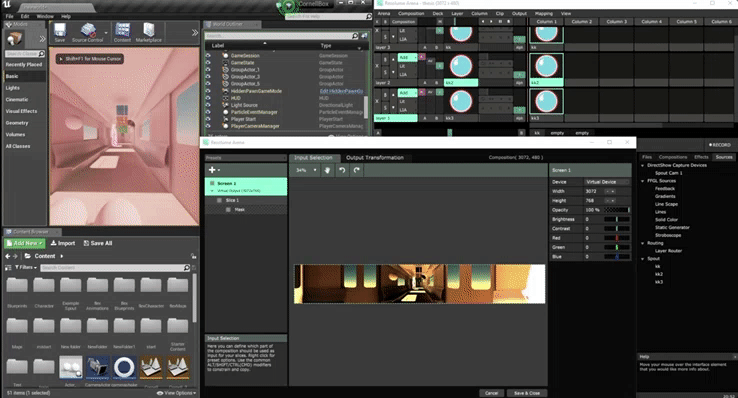Select the Lights category in Modes panel
The height and width of the screenshot is (398, 738).
point(13,88)
